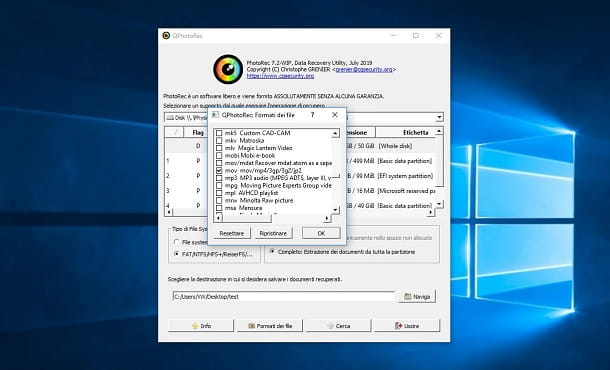Click the partition table scroll down arrow
This screenshot has width=610, height=370.
pyautogui.click(x=439, y=204)
